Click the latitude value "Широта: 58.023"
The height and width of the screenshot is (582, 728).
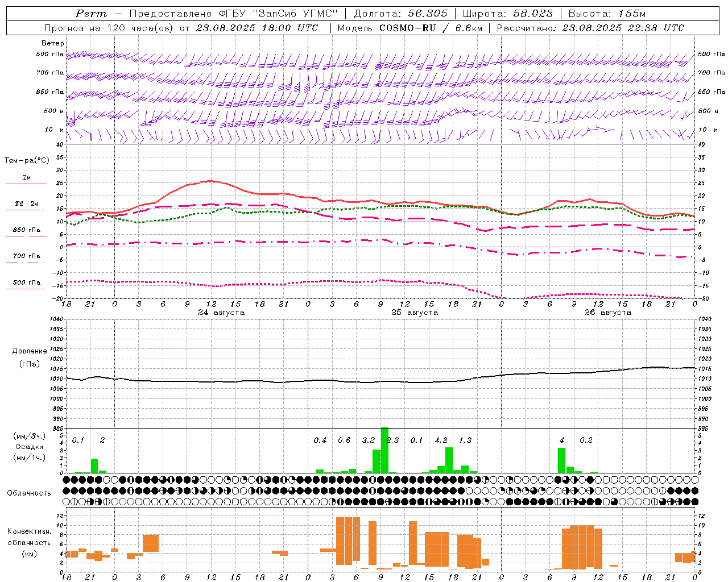(x=507, y=14)
